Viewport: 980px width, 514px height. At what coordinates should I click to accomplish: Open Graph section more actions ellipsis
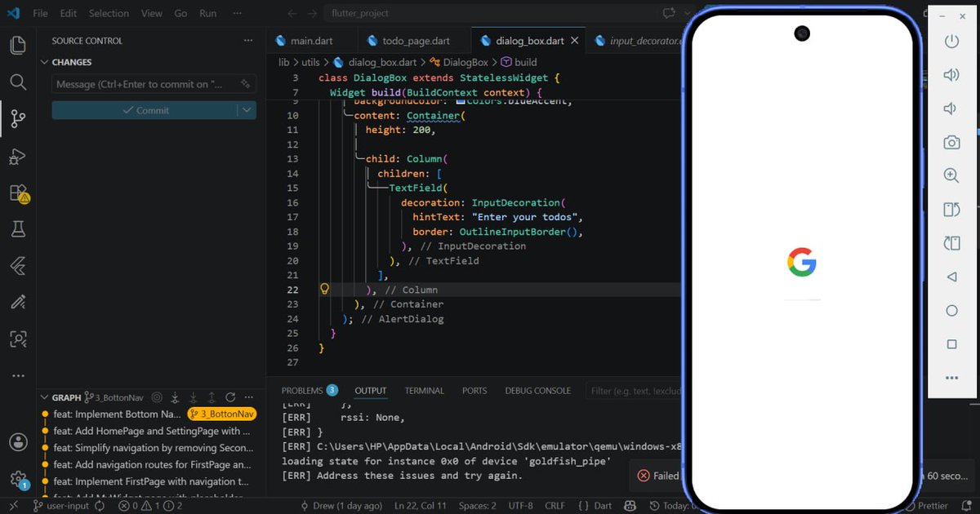click(x=248, y=397)
